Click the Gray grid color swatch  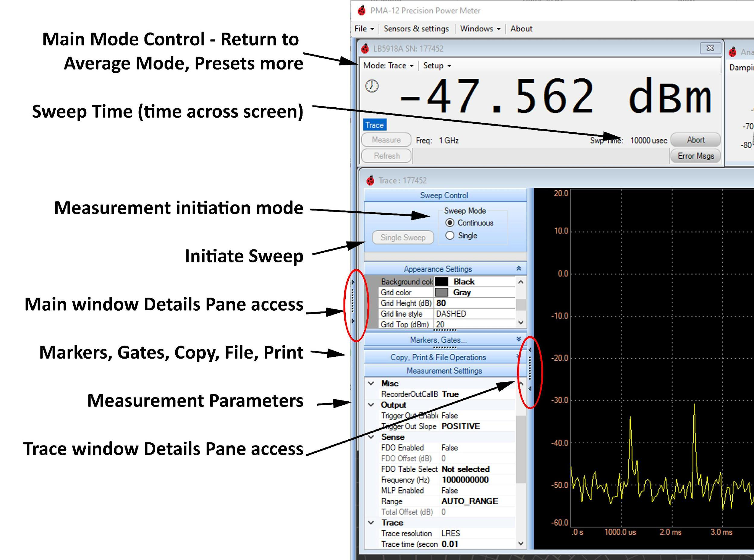coord(442,292)
